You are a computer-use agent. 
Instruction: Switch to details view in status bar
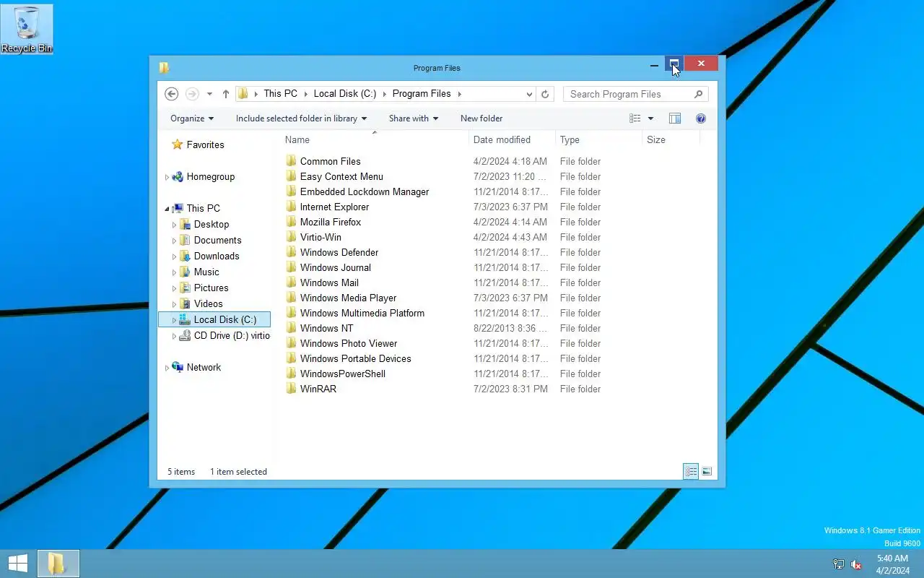[691, 471]
